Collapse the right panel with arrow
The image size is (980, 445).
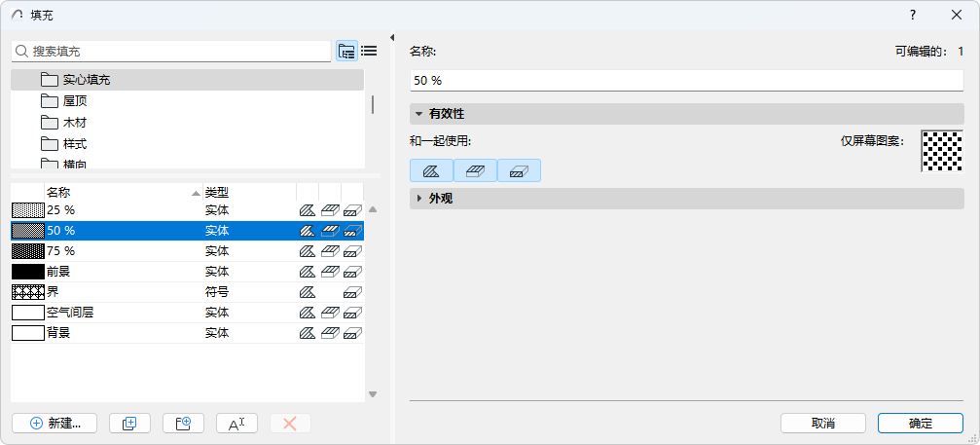point(391,38)
